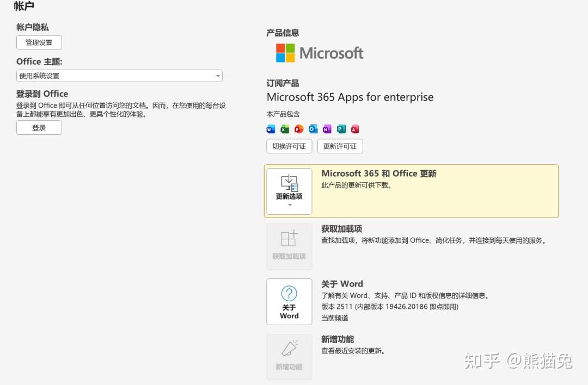Click the 登录 sign-in button
Screen dimensions: 588x385
(39, 128)
